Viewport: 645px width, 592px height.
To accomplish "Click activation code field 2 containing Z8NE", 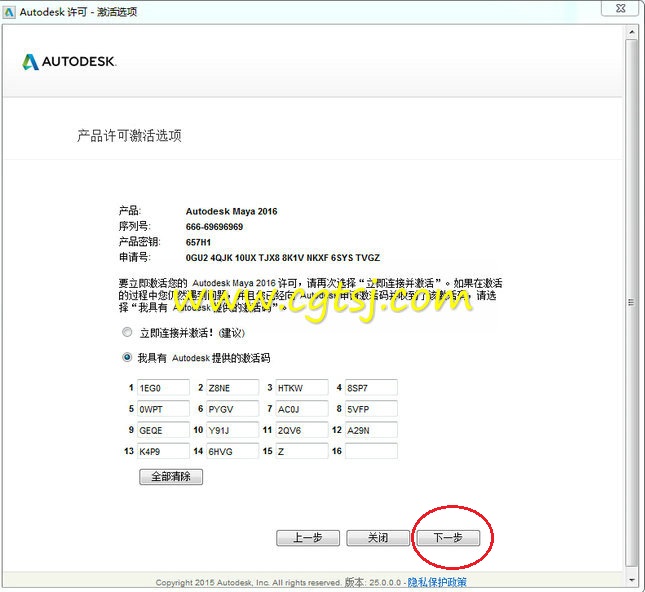I will point(232,388).
